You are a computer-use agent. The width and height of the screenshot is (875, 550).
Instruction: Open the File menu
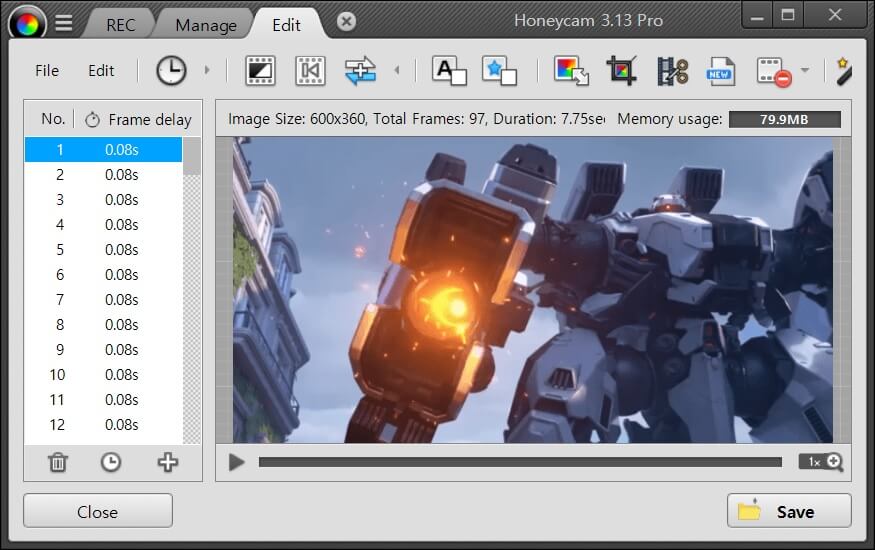pos(47,70)
